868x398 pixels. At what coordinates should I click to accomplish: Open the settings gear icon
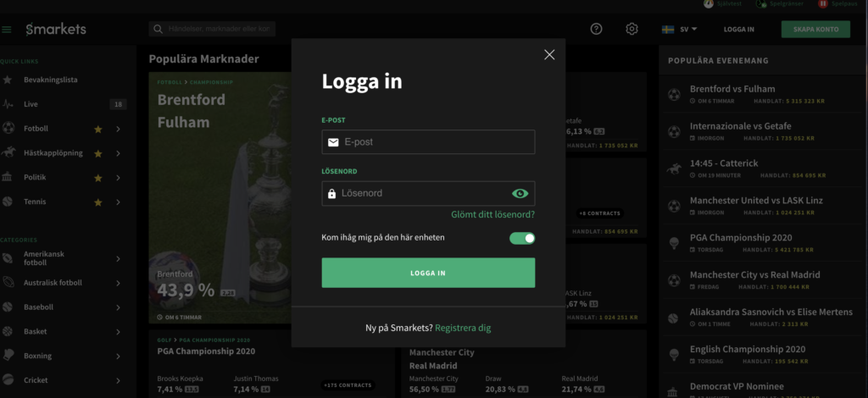[632, 29]
